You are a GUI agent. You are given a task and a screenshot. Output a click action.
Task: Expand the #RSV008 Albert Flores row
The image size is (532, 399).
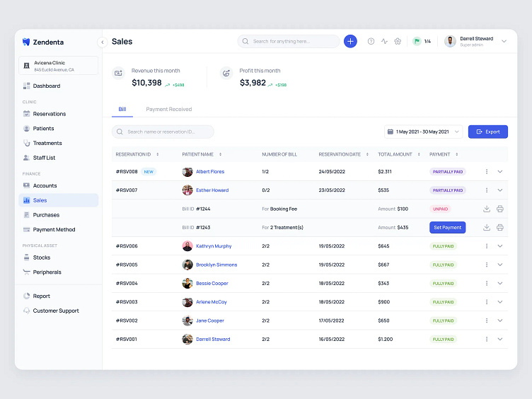tap(499, 172)
